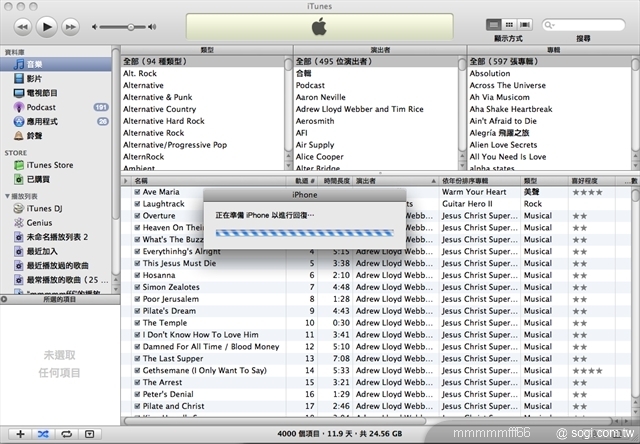
Task: Switch to Cover Flow view mode
Action: click(x=525, y=25)
